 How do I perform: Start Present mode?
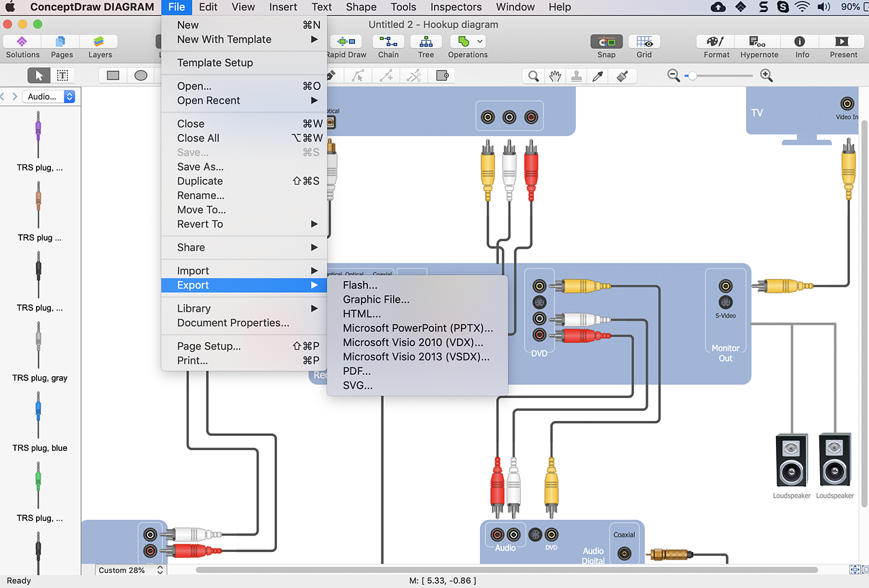point(841,42)
